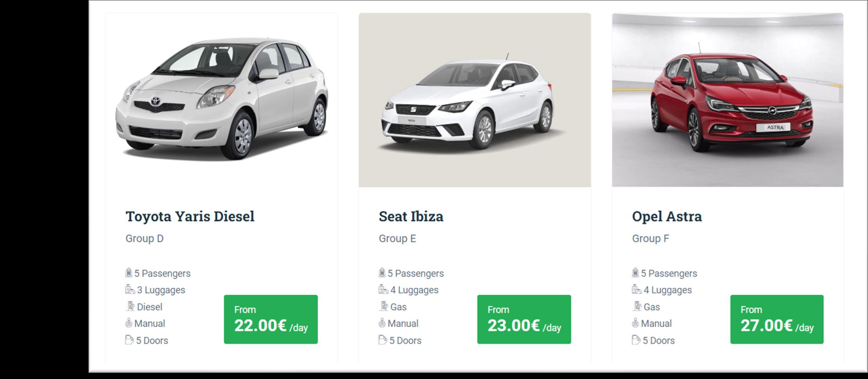Click the Diesel fuel pump icon
The width and height of the screenshot is (868, 379).
[x=130, y=306]
